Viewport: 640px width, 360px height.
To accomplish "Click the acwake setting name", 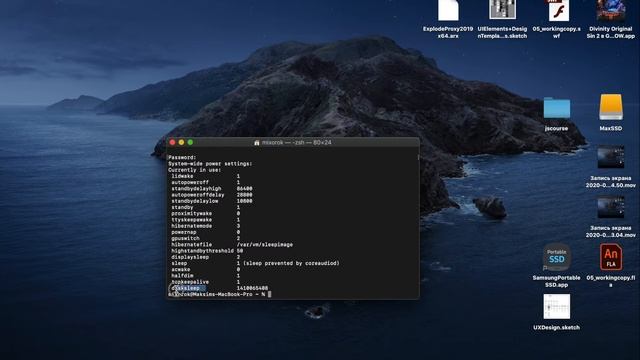I will click(x=180, y=269).
